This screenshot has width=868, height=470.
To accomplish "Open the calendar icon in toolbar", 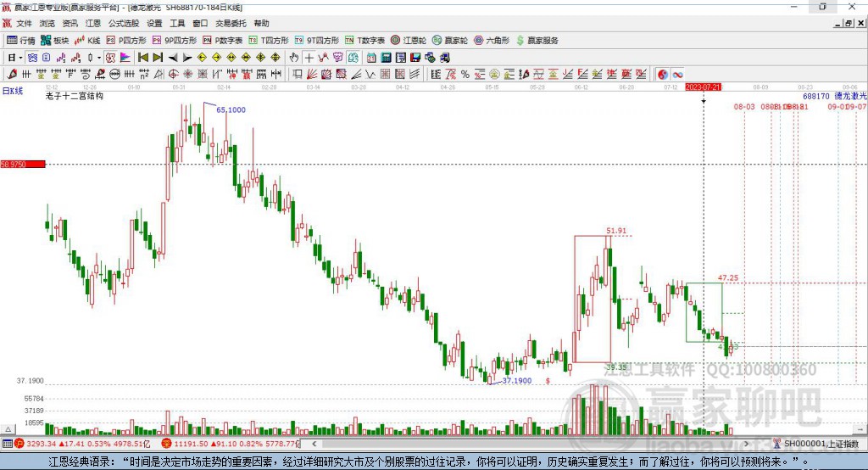I will click(x=371, y=58).
